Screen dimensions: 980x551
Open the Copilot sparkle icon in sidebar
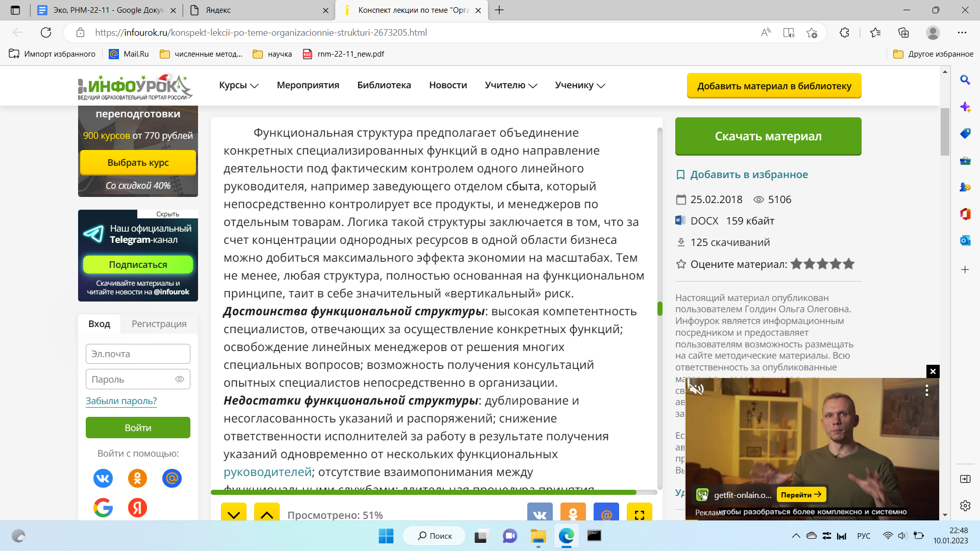pyautogui.click(x=965, y=107)
